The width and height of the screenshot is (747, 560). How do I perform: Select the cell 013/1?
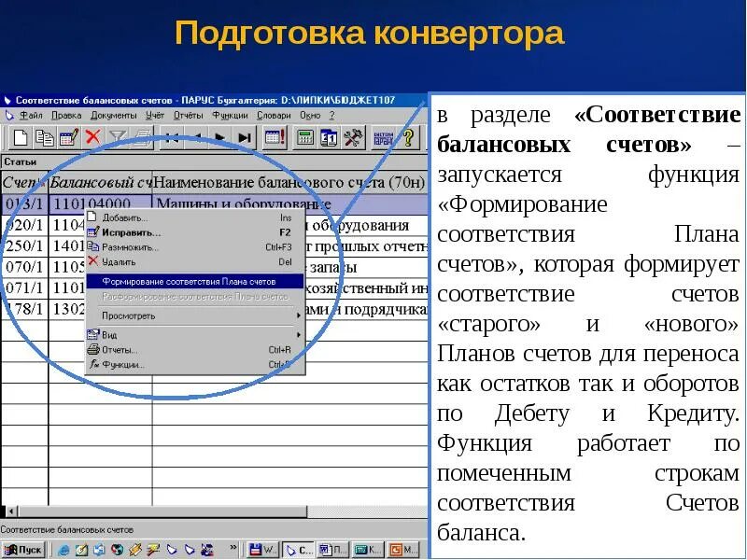coord(24,203)
